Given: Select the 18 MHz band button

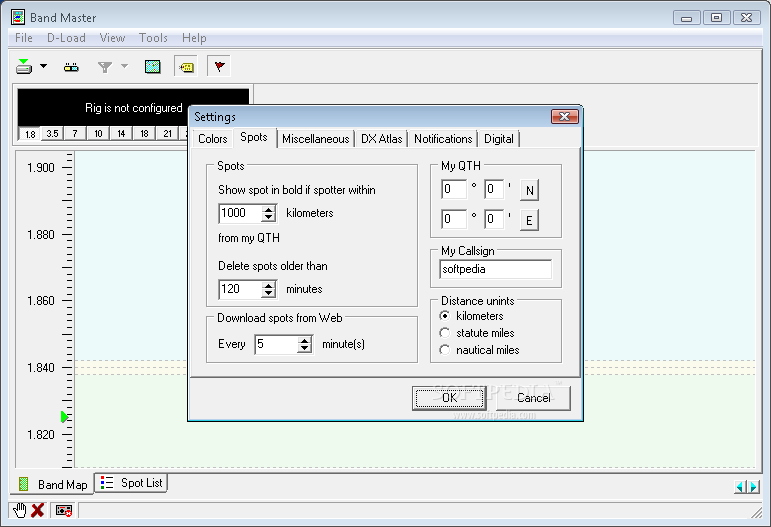Looking at the screenshot, I should coord(144,133).
